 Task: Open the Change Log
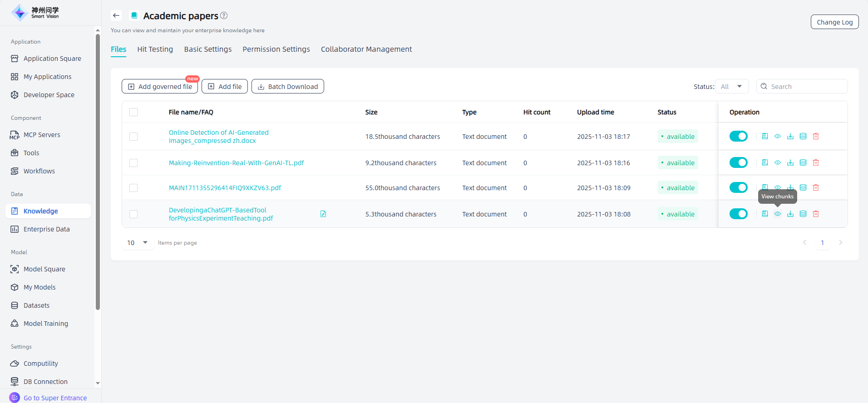(x=834, y=22)
